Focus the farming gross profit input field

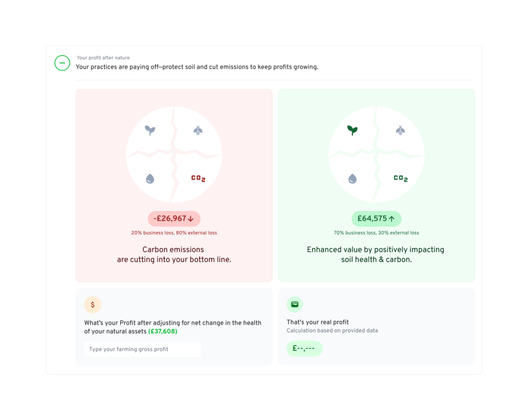point(142,349)
